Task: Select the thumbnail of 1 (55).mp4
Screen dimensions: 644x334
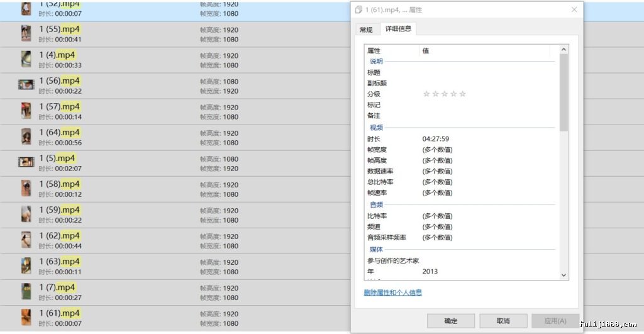Action: point(26,34)
